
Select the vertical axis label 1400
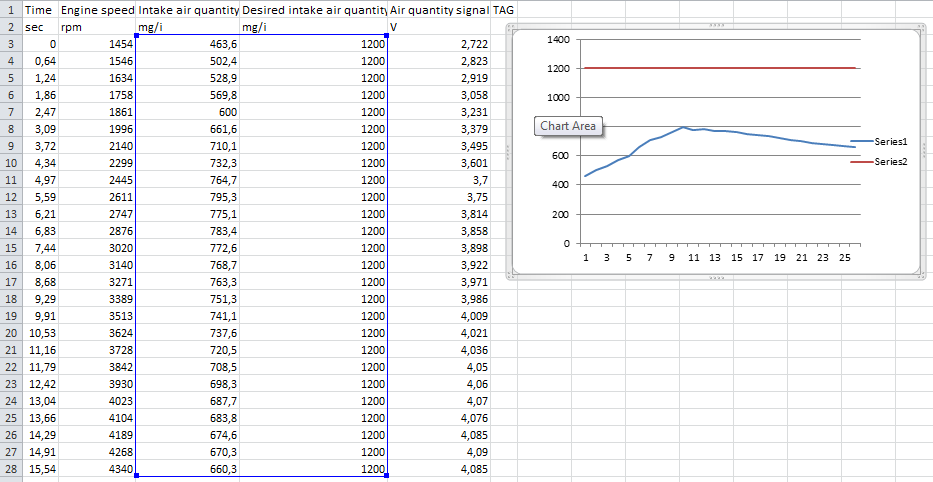[x=559, y=40]
